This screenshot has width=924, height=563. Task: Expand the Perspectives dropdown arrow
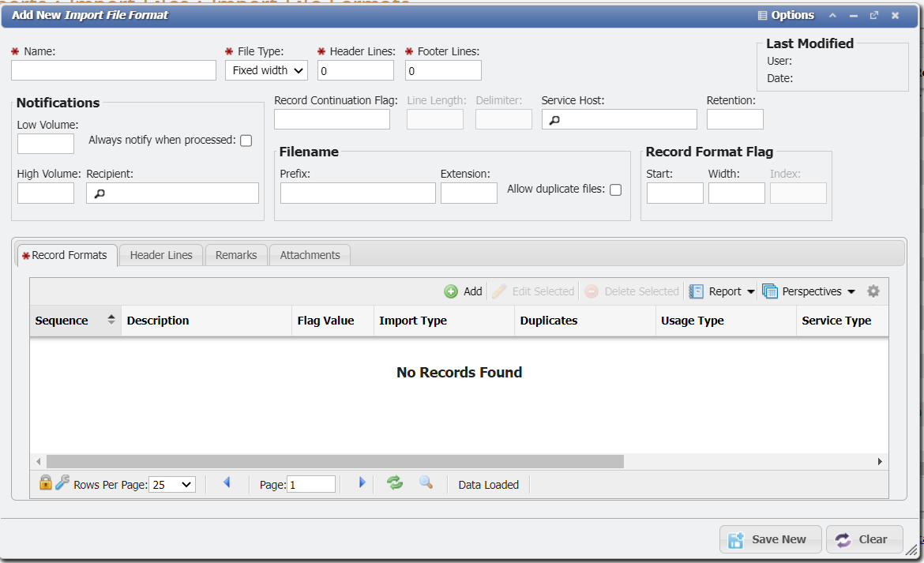[851, 291]
